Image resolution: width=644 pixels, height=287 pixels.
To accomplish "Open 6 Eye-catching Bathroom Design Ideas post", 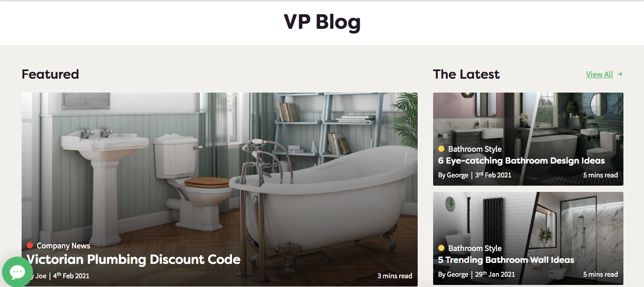I will tap(522, 160).
